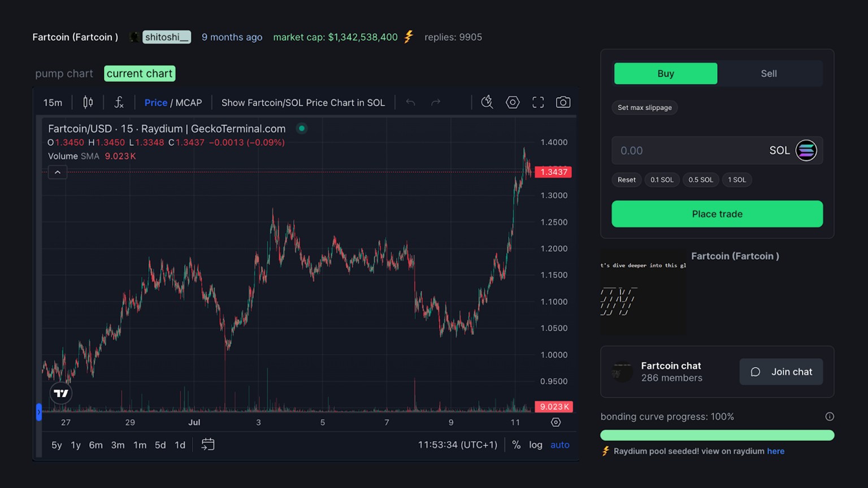Click the market cap lightning bolt icon
The width and height of the screenshot is (868, 488).
tap(409, 37)
